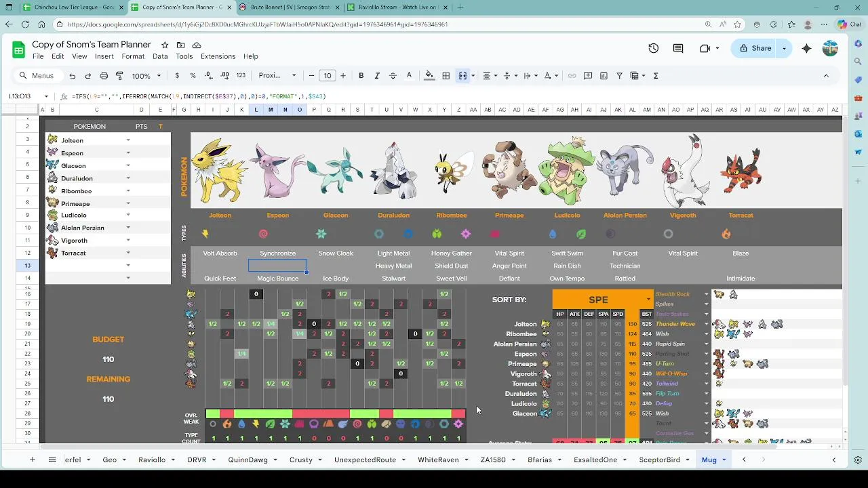Insert a comment from the toolbar
The image size is (868, 488).
point(588,76)
